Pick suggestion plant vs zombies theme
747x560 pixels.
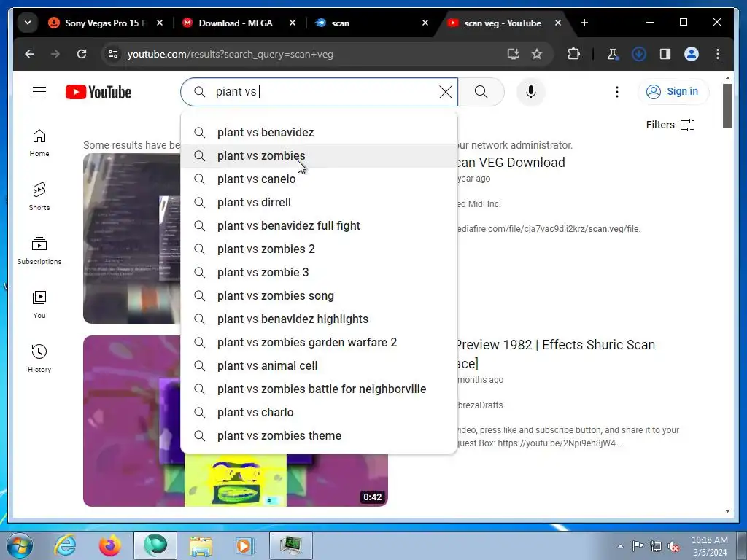[x=319, y=436]
